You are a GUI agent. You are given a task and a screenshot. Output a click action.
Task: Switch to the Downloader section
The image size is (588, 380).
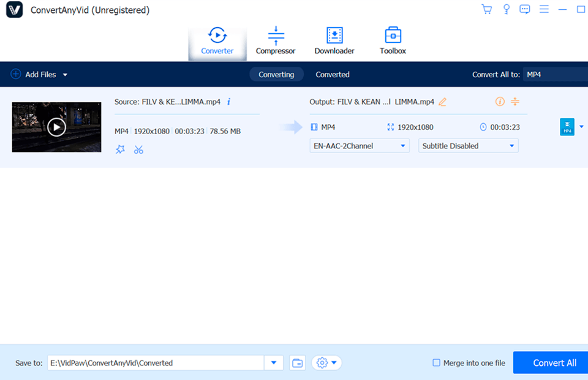coord(334,39)
